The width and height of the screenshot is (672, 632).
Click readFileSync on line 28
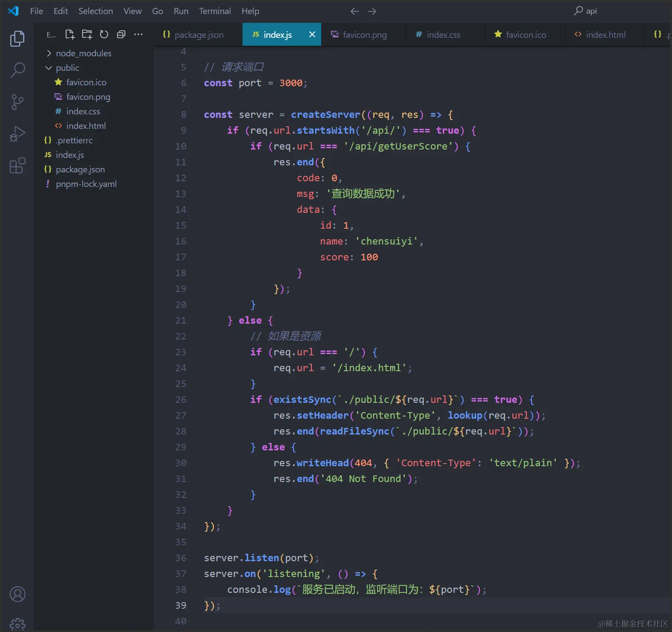tap(355, 431)
